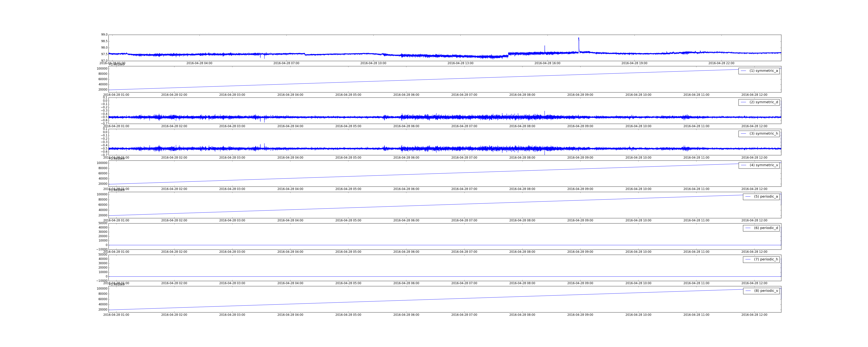868x347 pixels.
Task: Click blue line sample in periodic_v legend
Action: click(748, 291)
